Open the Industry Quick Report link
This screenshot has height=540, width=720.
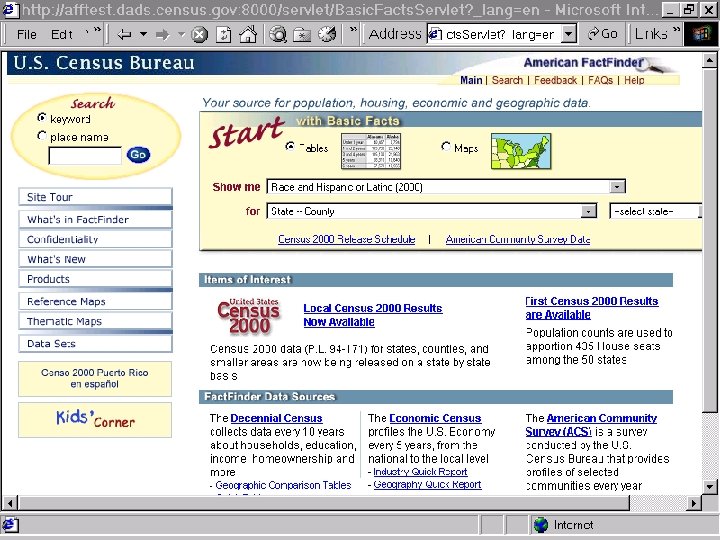tap(420, 472)
